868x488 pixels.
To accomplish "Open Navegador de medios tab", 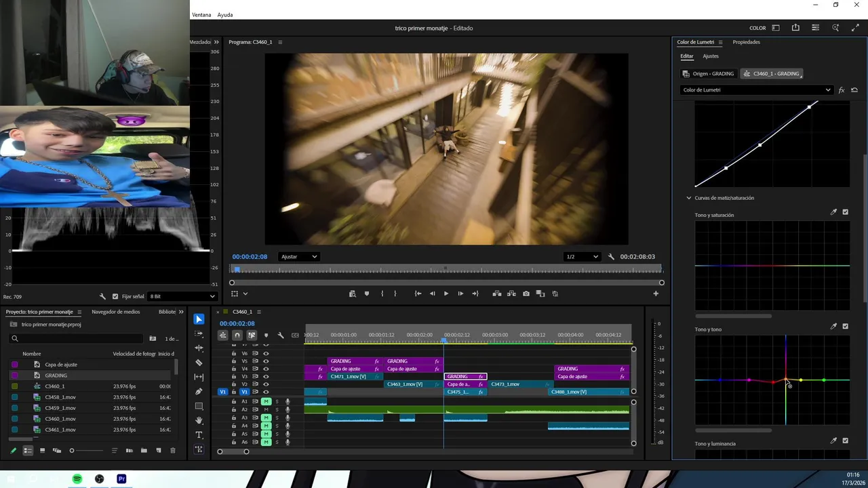I will 116,312.
